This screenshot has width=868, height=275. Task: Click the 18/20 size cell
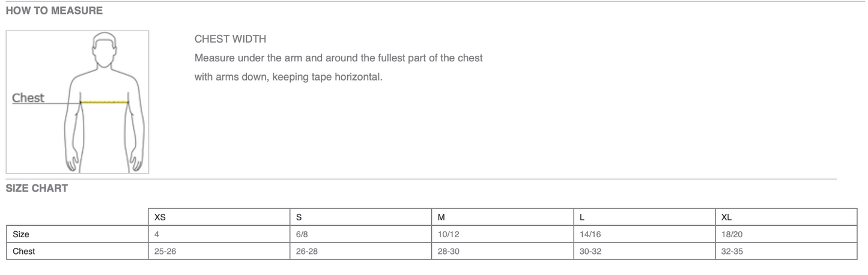click(x=732, y=234)
